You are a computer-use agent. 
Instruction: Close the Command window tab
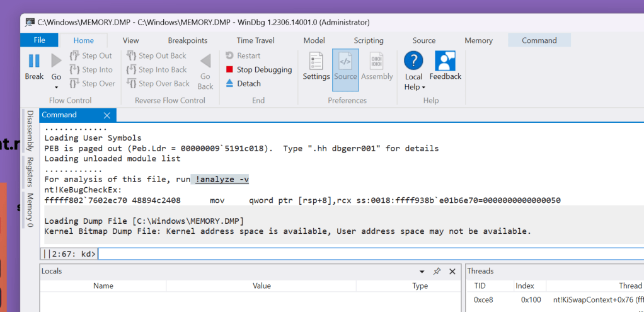coord(106,115)
